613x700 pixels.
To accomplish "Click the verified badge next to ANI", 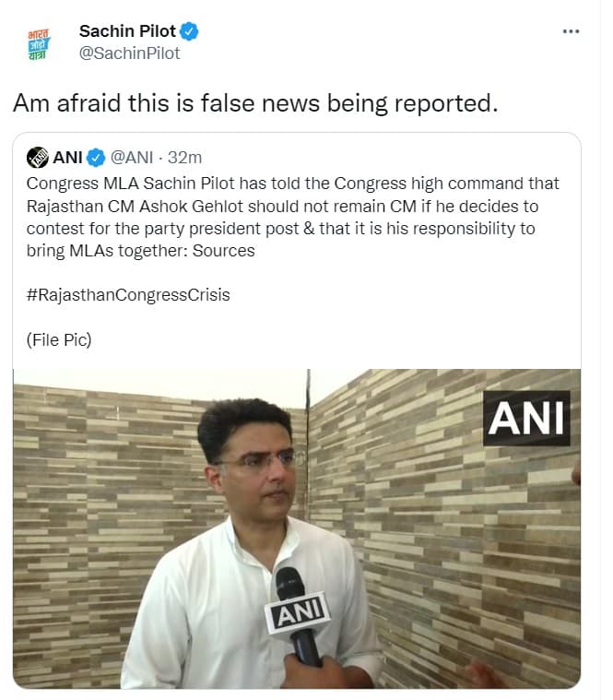I will click(96, 157).
